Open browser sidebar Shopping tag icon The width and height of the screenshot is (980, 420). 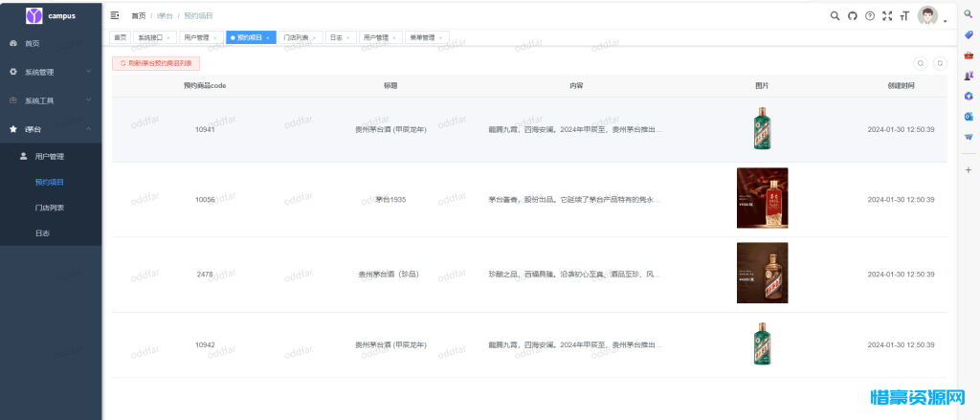(x=969, y=34)
